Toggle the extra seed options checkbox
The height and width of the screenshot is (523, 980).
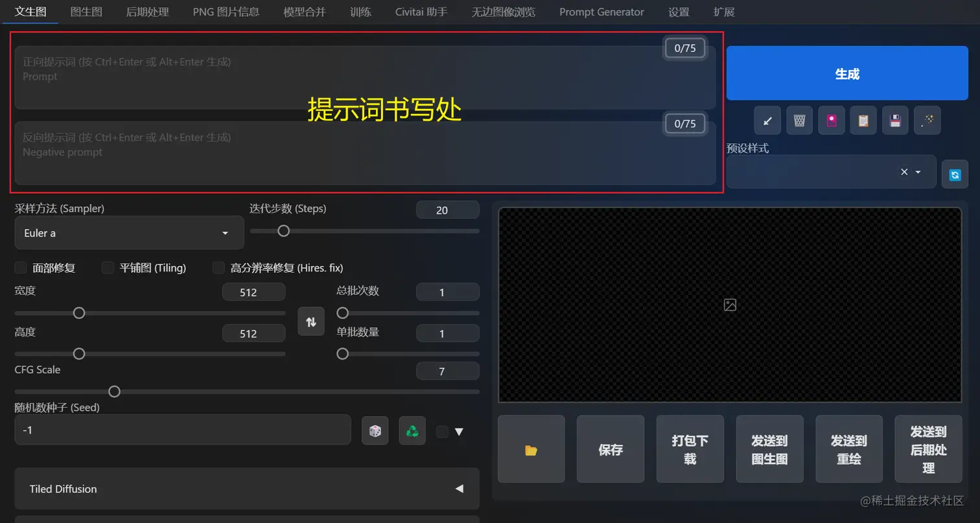(x=442, y=432)
